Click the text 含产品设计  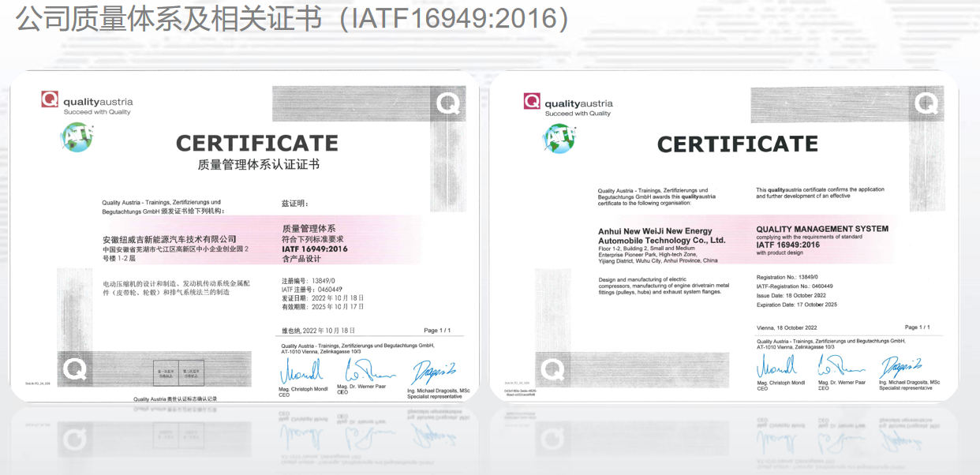301,259
